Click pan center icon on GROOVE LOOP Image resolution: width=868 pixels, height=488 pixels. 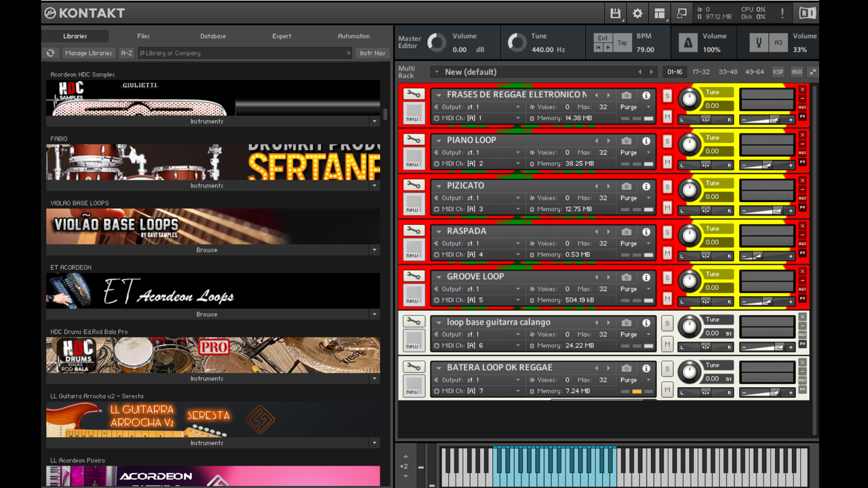706,301
